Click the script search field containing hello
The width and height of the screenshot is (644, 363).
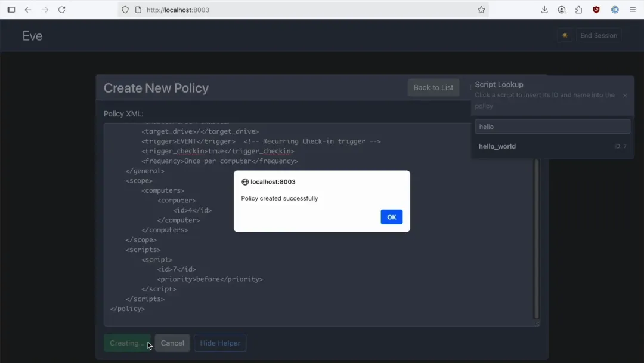(x=552, y=127)
